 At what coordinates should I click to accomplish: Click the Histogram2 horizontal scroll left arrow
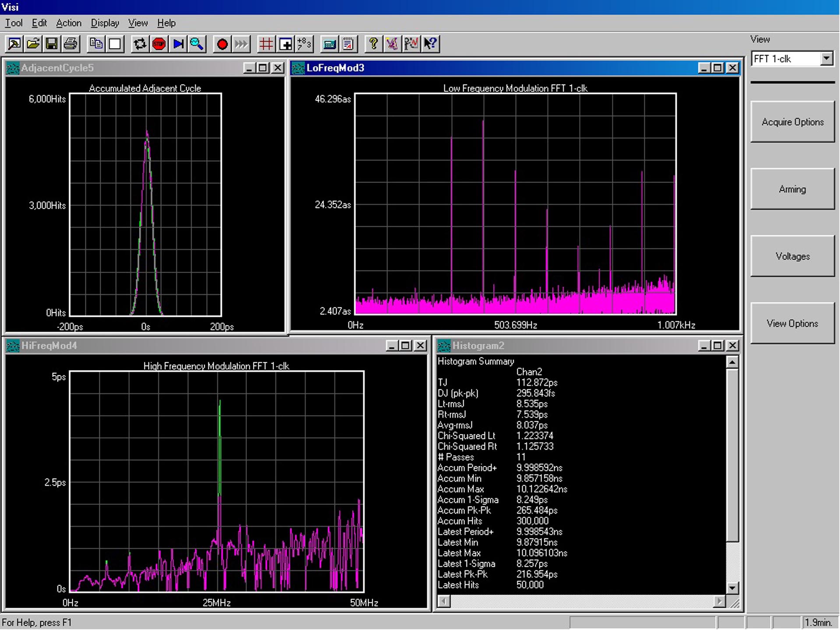[x=444, y=602]
